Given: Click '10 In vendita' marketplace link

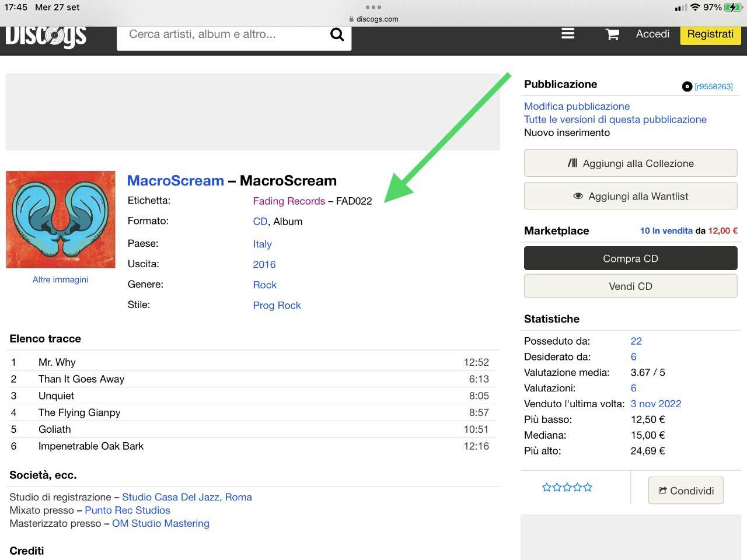Looking at the screenshot, I should pos(666,231).
